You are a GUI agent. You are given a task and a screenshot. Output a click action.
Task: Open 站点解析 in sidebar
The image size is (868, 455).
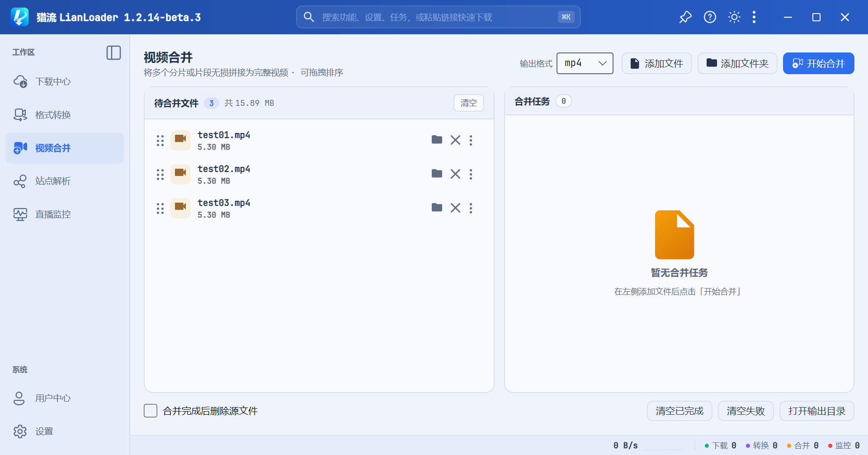(65, 181)
